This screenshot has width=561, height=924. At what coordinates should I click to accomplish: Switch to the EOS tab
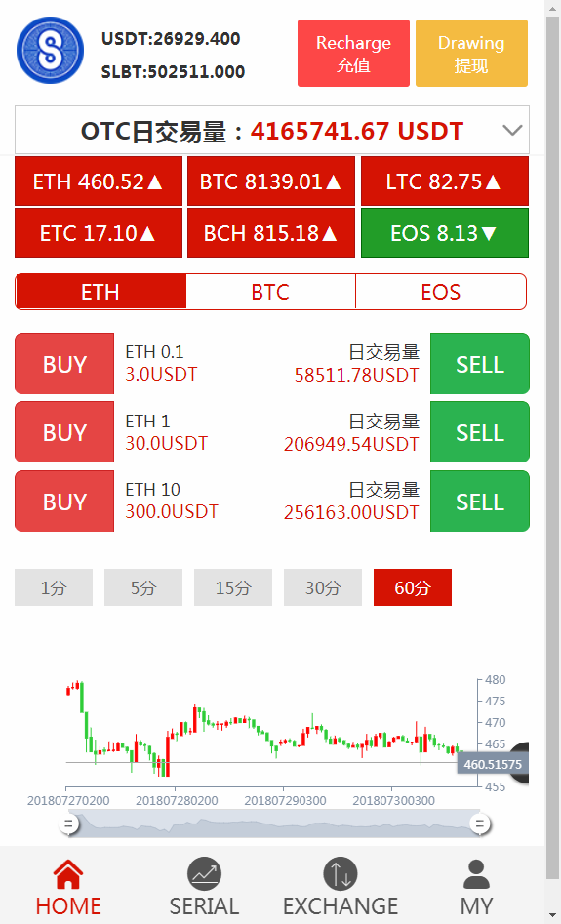click(441, 292)
